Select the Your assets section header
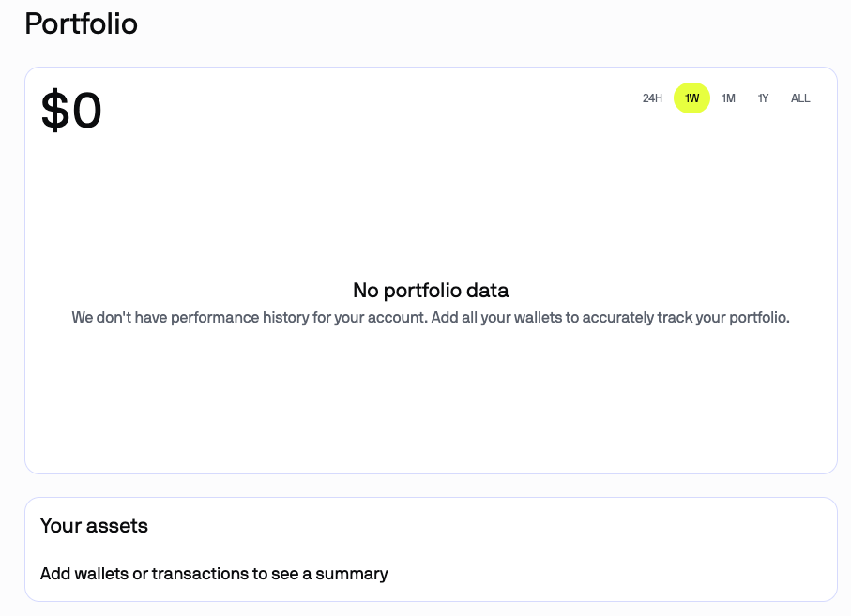851x616 pixels. point(94,526)
